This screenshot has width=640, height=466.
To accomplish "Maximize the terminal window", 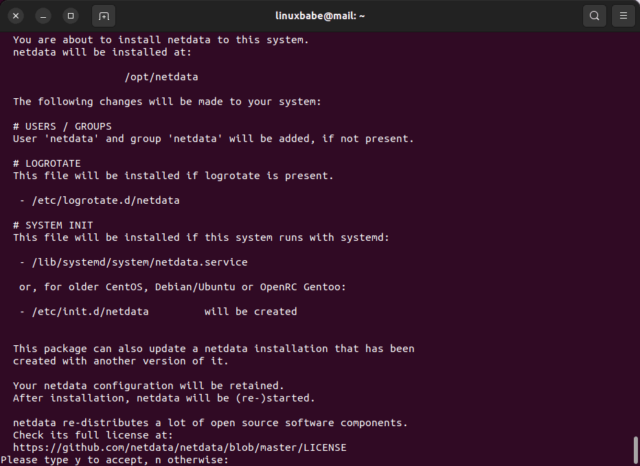I will point(70,16).
